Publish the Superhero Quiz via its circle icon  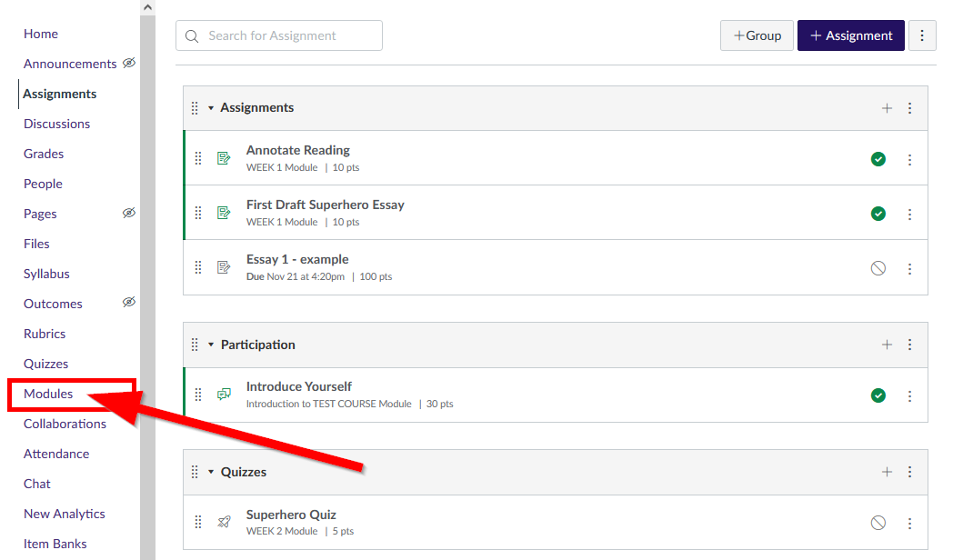(x=878, y=522)
